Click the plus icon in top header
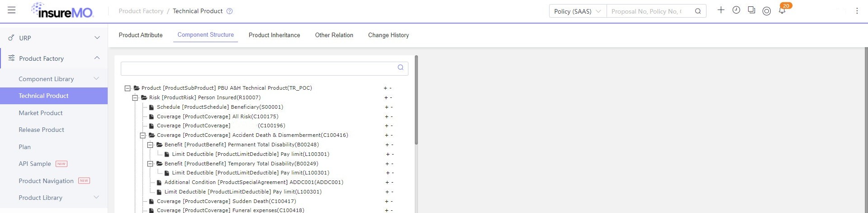Image resolution: width=868 pixels, height=213 pixels. 721,10
